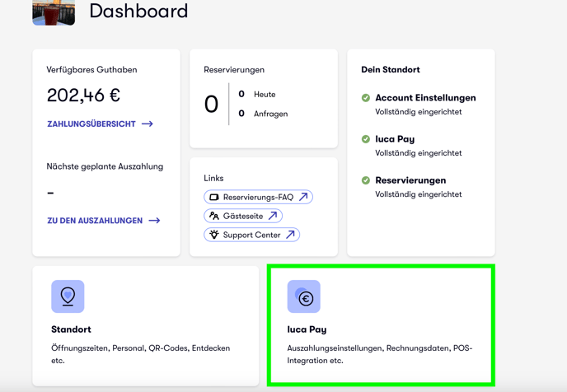Go to ZU DEN AUSZAHLUNGEN
The image size is (567, 392).
point(103,221)
